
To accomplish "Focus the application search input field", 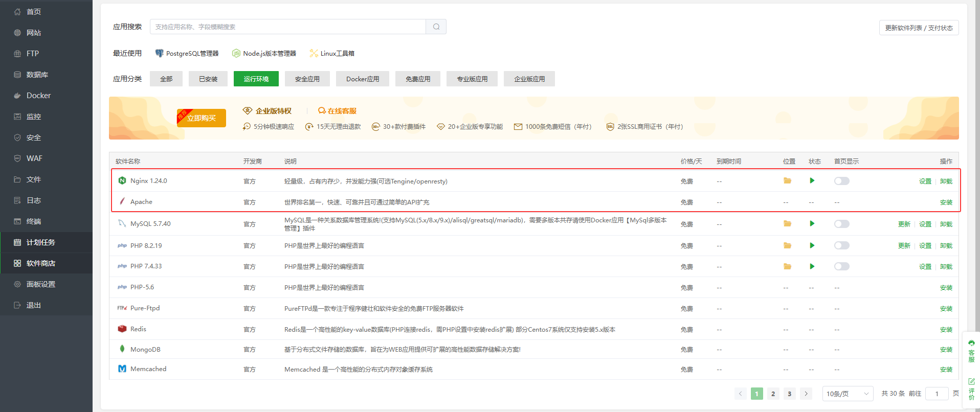I will [x=288, y=27].
